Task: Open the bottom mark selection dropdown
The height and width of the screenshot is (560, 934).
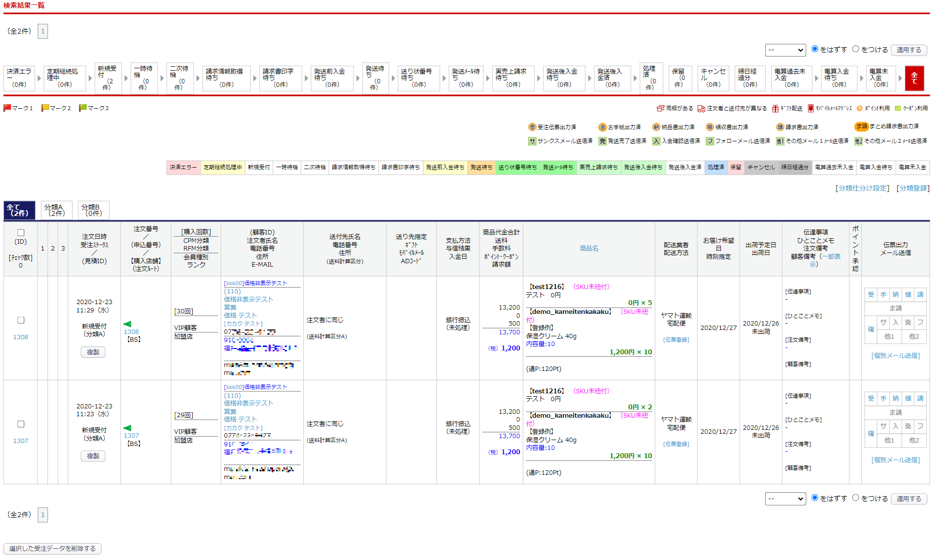Action: [x=785, y=499]
